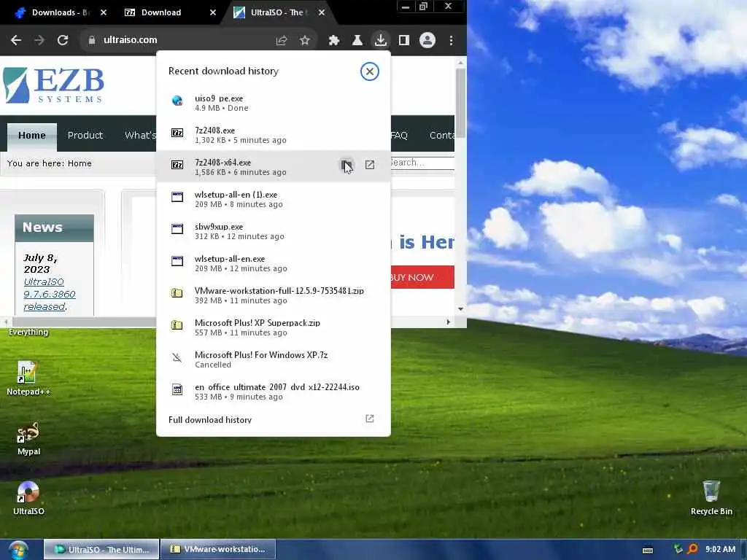The height and width of the screenshot is (560, 747).
Task: Open Chrome Labs flask icon
Action: point(357,41)
